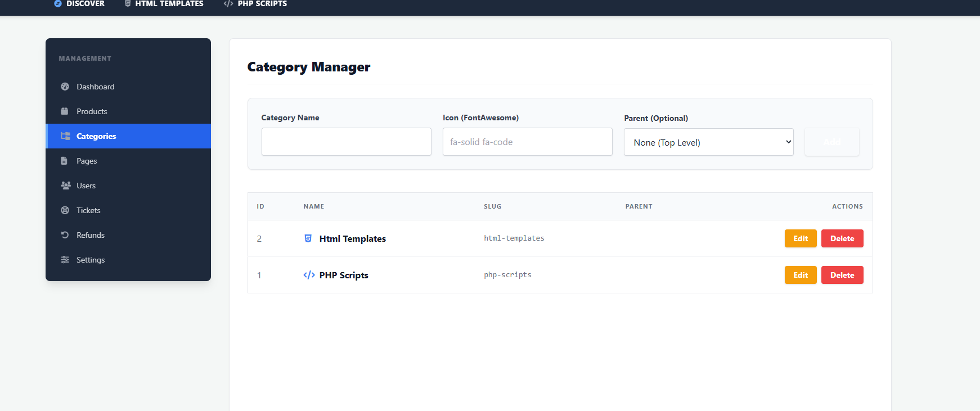This screenshot has height=411, width=980.
Task: Click the Discover compass icon in top bar
Action: click(x=58, y=3)
